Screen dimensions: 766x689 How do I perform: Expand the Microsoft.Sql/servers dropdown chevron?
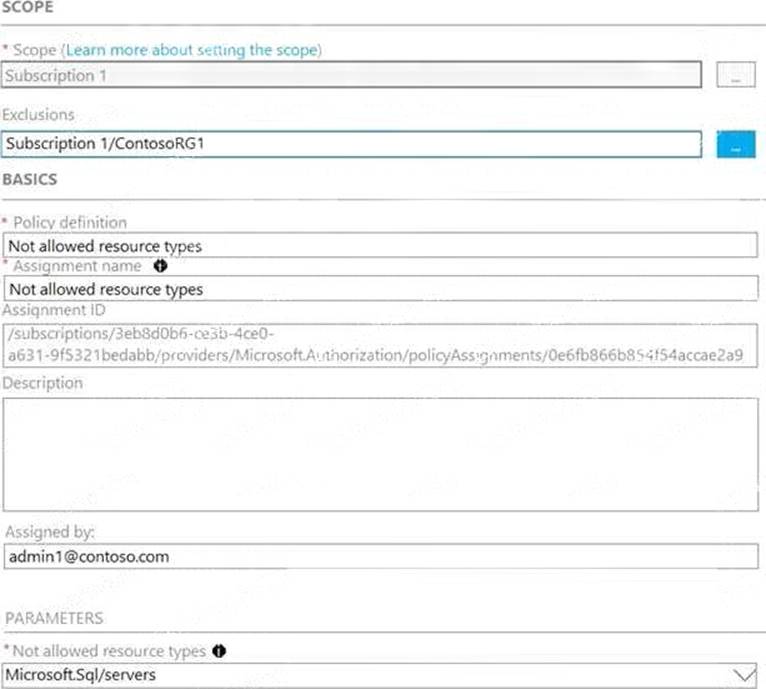pyautogui.click(x=744, y=676)
